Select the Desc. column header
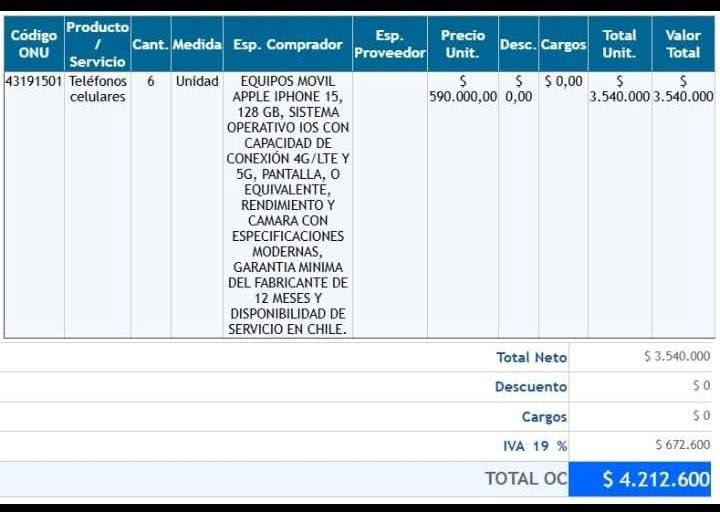The image size is (720, 512). pyautogui.click(x=517, y=45)
